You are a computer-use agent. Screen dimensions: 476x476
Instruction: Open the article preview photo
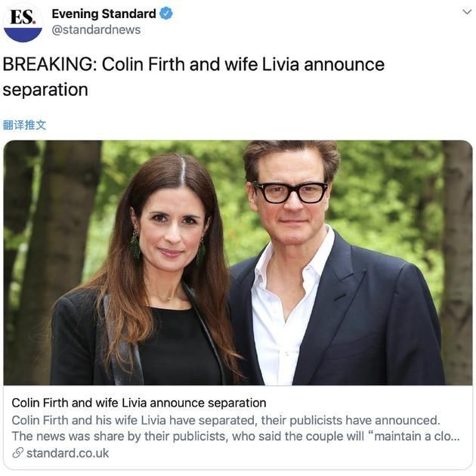238,263
